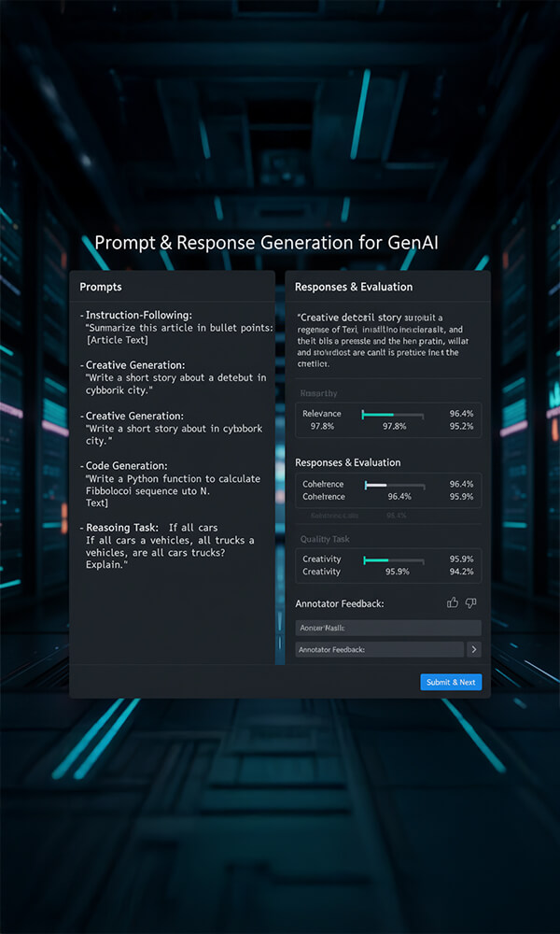Screen dimensions: 560x934
Task: Adjust the Coherence score slider
Action: [x=392, y=485]
